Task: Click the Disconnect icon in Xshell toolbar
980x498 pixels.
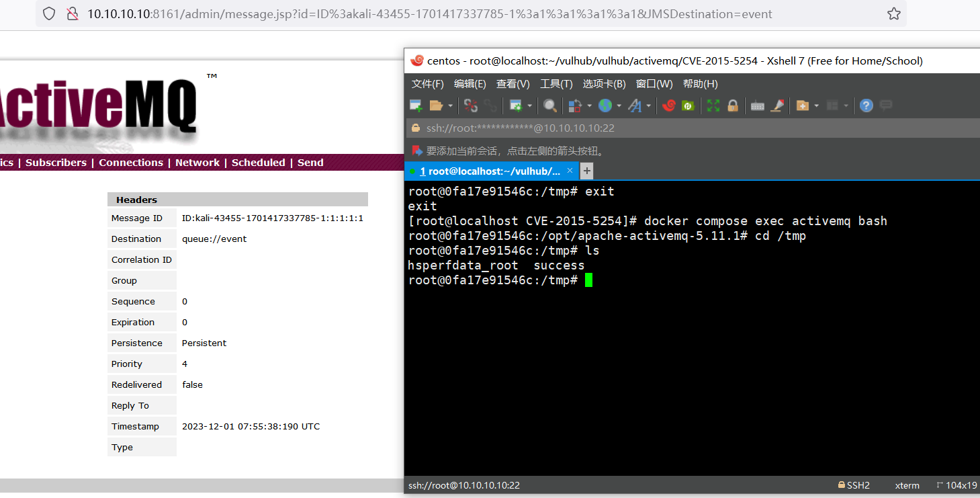Action: (471, 106)
